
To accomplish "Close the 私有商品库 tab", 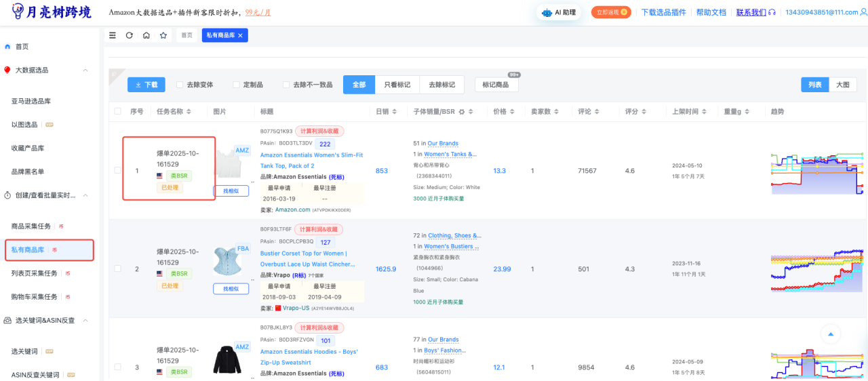I will (x=240, y=35).
